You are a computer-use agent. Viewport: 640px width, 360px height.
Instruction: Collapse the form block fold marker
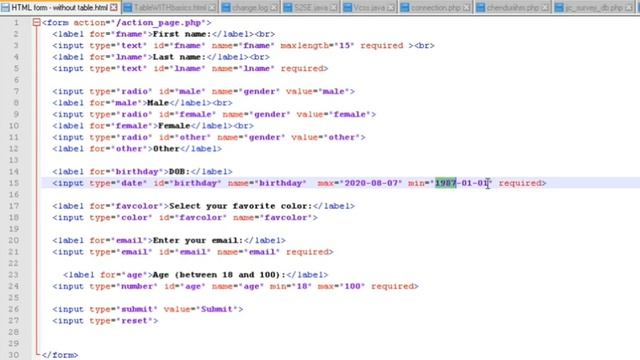click(37, 22)
